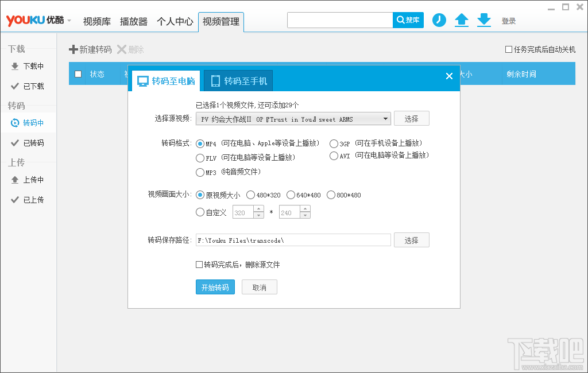
Task: Click 选择 button next to save path
Action: pos(411,240)
